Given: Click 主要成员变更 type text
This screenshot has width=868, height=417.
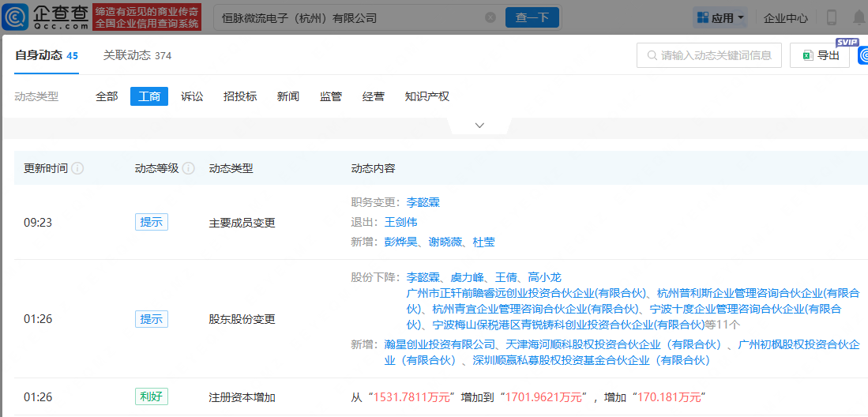Looking at the screenshot, I should pos(242,224).
